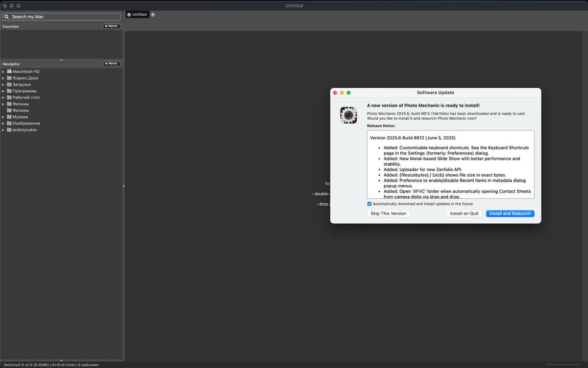Close the Untitled tab with its X icon

[x=129, y=15]
